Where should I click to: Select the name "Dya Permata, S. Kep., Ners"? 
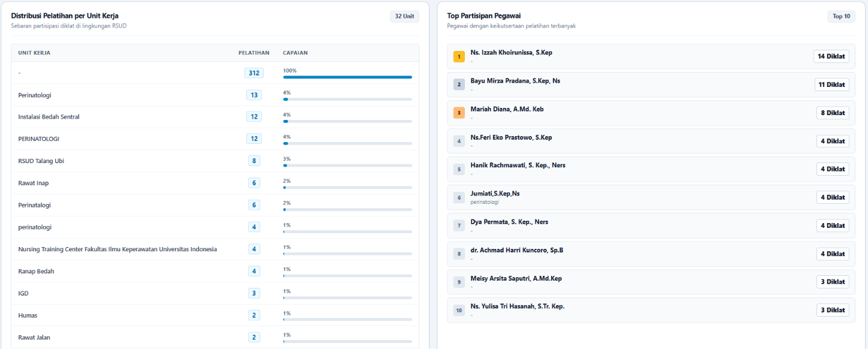tap(510, 222)
